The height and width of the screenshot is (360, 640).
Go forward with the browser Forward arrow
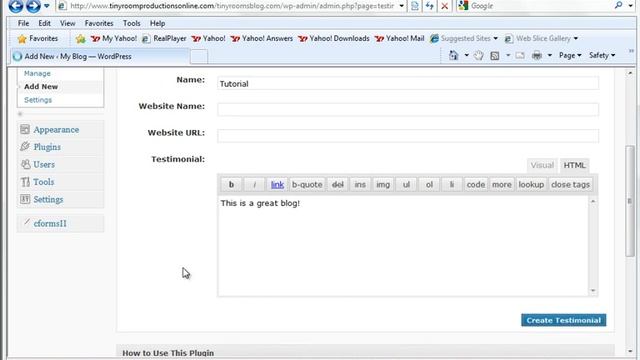click(33, 6)
